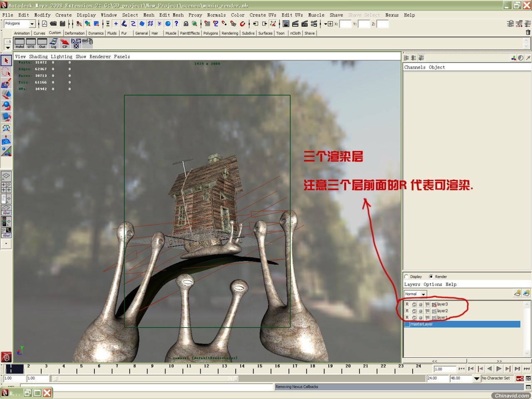The width and height of the screenshot is (532, 399).
Task: Open the Create menu
Action: pos(64,15)
